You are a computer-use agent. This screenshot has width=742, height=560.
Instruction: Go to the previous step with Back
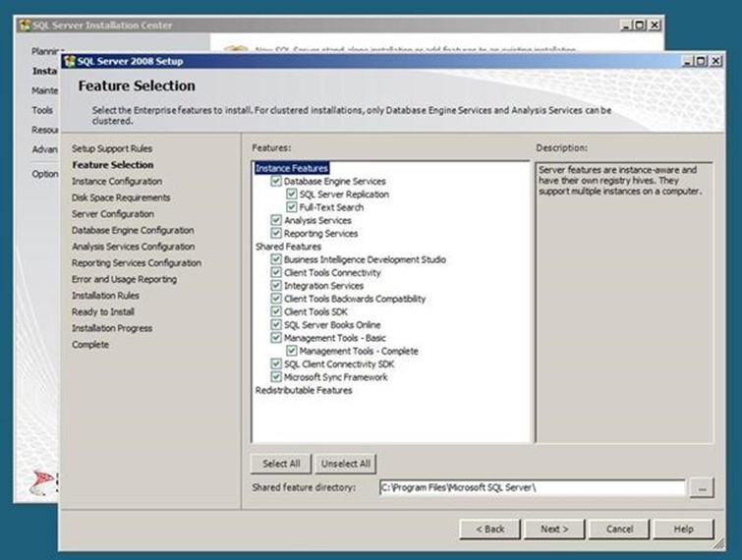(x=489, y=530)
